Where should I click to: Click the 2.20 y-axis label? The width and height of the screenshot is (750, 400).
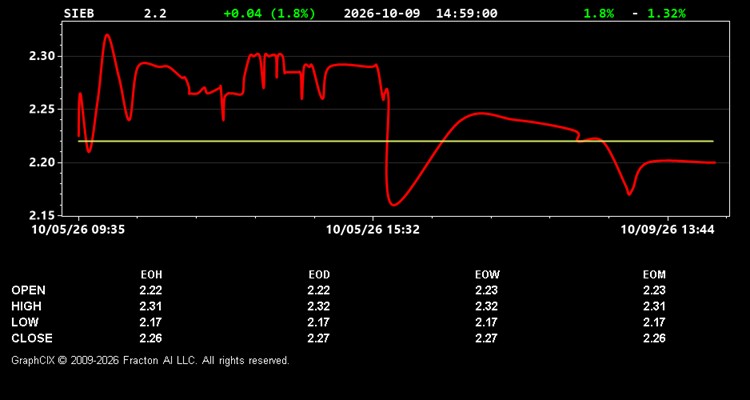[42, 163]
